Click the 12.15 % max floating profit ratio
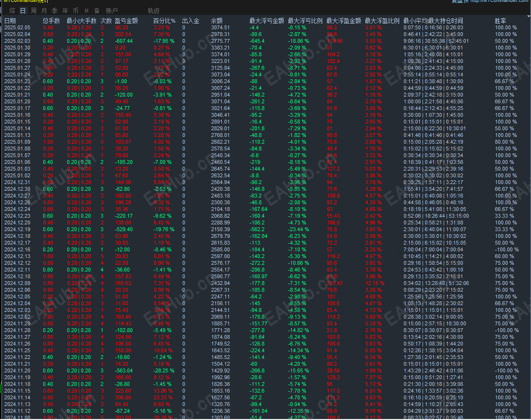Image resolution: width=531 pixels, height=420 pixels. click(375, 283)
